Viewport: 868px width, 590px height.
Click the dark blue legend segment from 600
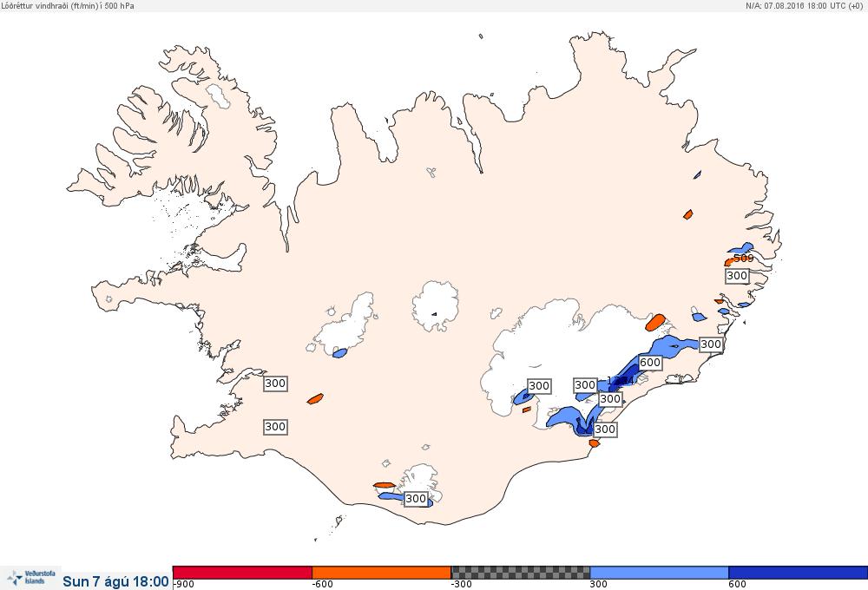[x=799, y=573]
